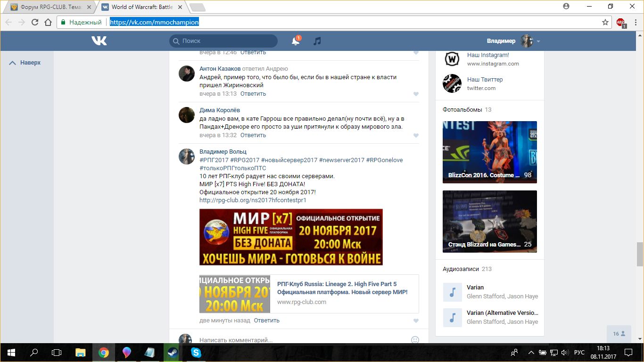
Task: Bookmark this page with star icon
Action: coord(605,22)
